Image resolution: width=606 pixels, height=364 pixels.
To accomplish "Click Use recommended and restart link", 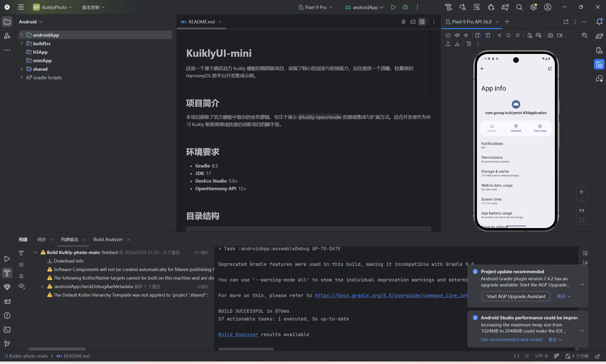I will [512, 339].
